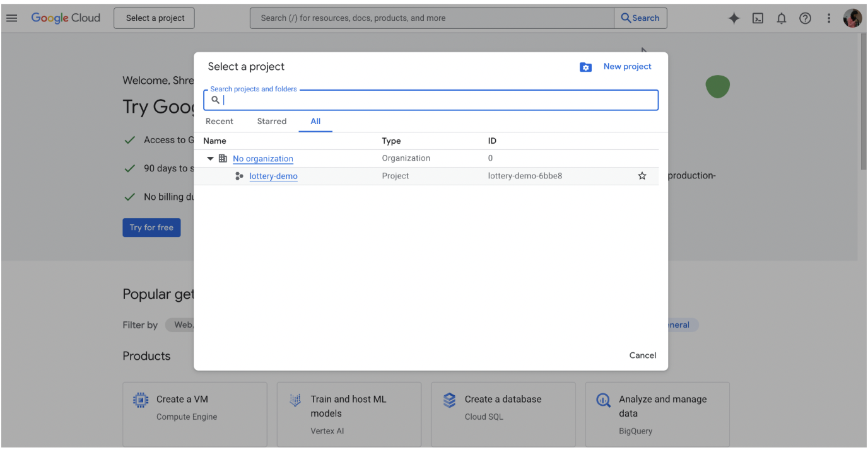Open the Create a VM card
Viewport: 868px width, 450px height.
(x=195, y=414)
